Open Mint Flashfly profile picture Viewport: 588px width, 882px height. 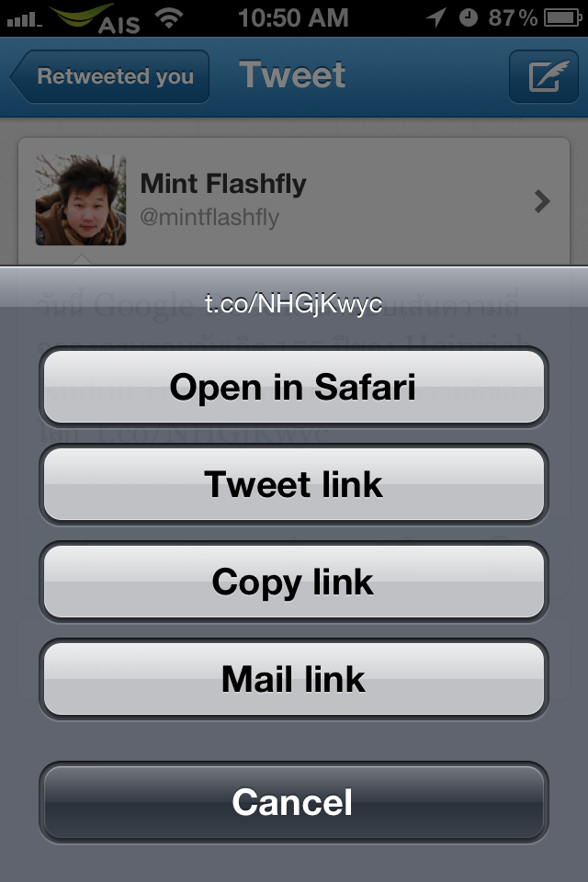click(x=81, y=200)
